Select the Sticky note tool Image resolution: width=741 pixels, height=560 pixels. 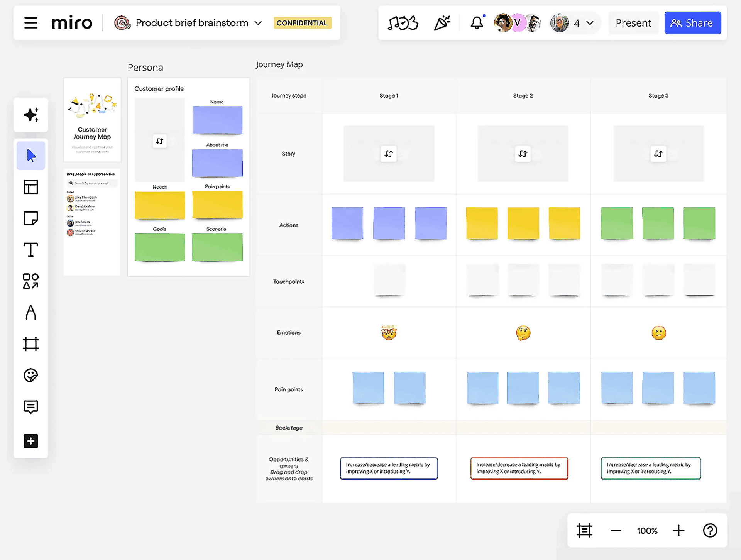point(31,218)
